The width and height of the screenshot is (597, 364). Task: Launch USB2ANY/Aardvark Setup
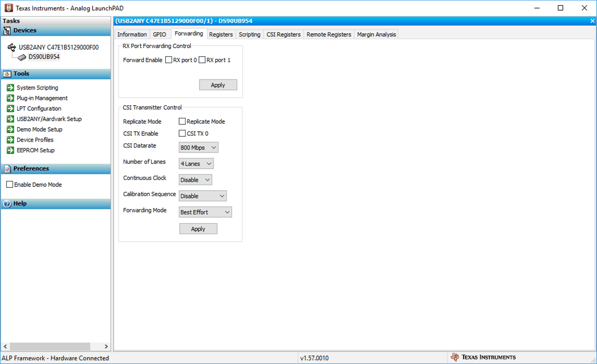[x=49, y=119]
